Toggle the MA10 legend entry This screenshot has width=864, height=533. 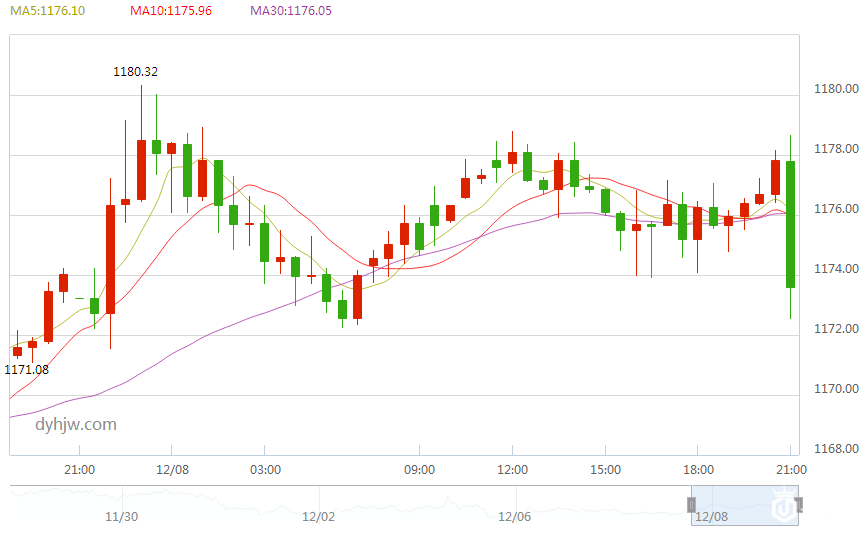170,11
